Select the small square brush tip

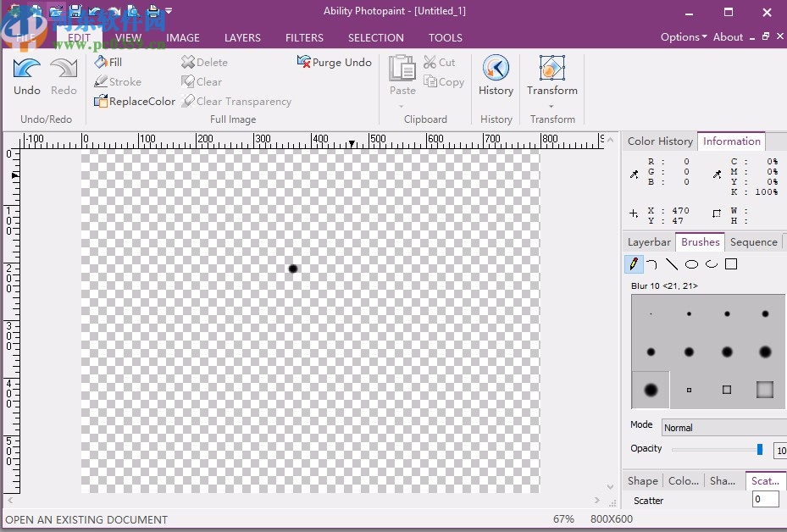pyautogui.click(x=688, y=389)
